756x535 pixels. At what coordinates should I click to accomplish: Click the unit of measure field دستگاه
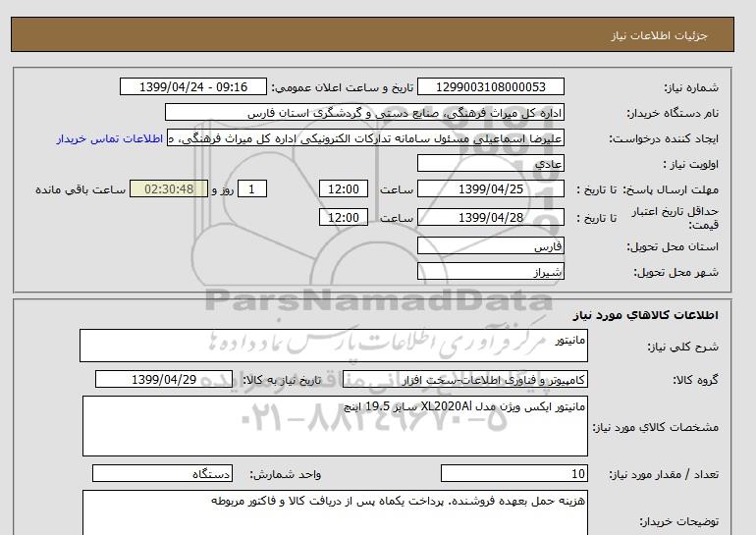coord(162,474)
